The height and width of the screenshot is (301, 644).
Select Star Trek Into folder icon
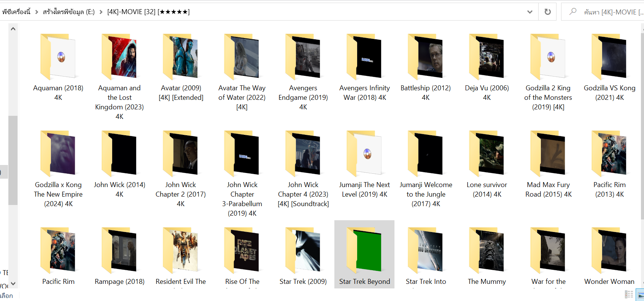point(426,250)
